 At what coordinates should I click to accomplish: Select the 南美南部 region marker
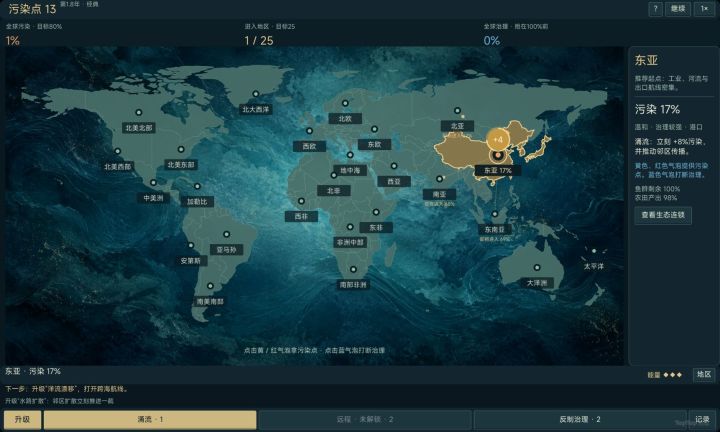point(210,286)
